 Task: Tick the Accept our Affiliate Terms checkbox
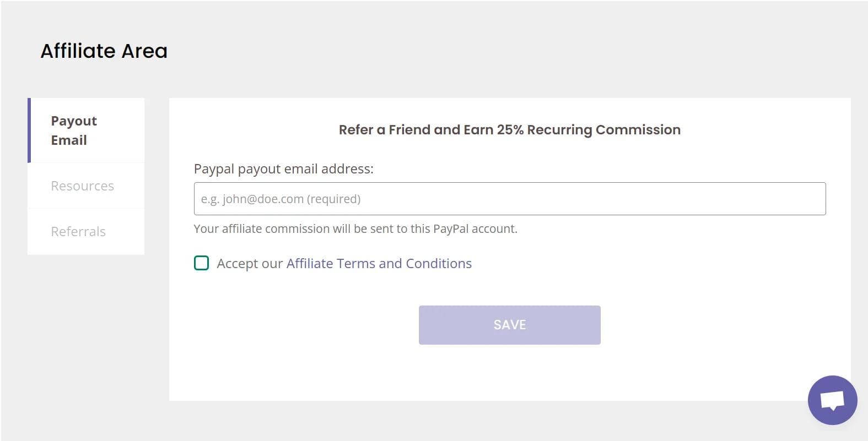pos(202,263)
